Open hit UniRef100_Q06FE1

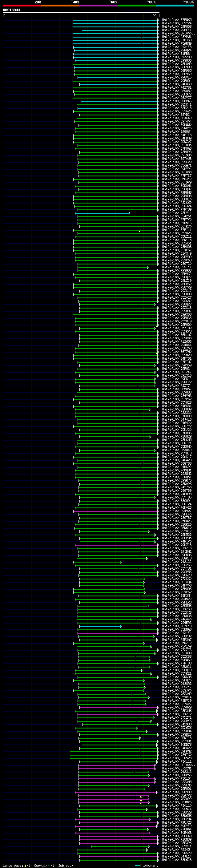pyautogui.click(x=177, y=30)
